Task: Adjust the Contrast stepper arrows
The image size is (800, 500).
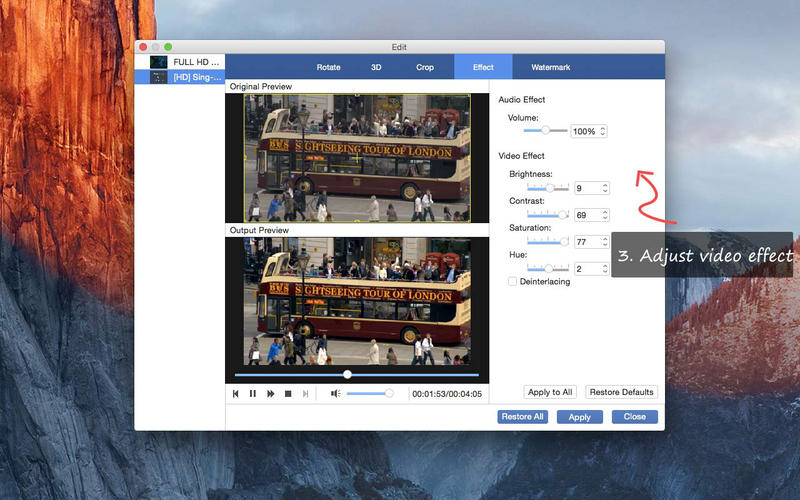Action: (x=605, y=215)
